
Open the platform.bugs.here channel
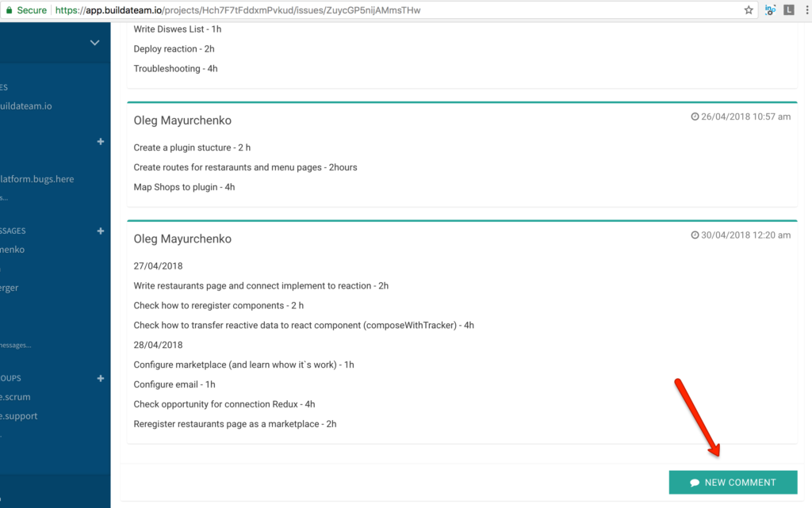point(36,179)
